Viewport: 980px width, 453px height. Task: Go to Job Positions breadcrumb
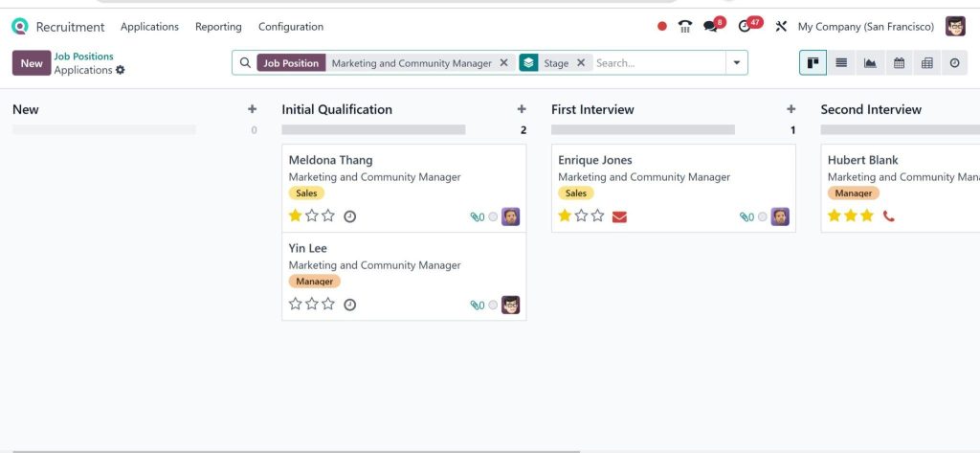click(84, 57)
